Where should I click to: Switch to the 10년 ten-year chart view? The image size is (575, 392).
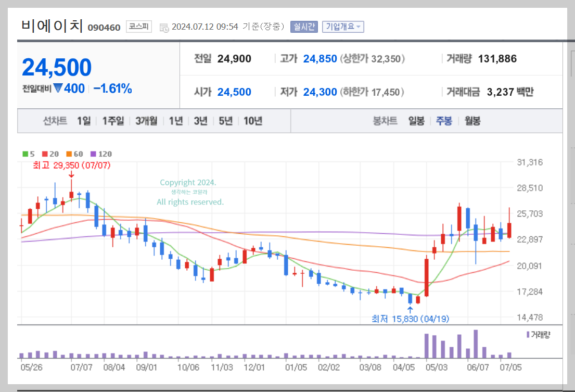click(252, 120)
